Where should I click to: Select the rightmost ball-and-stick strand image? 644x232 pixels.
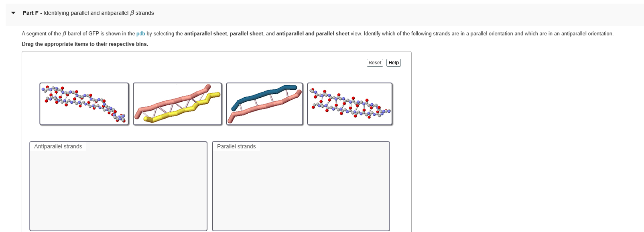tap(350, 104)
